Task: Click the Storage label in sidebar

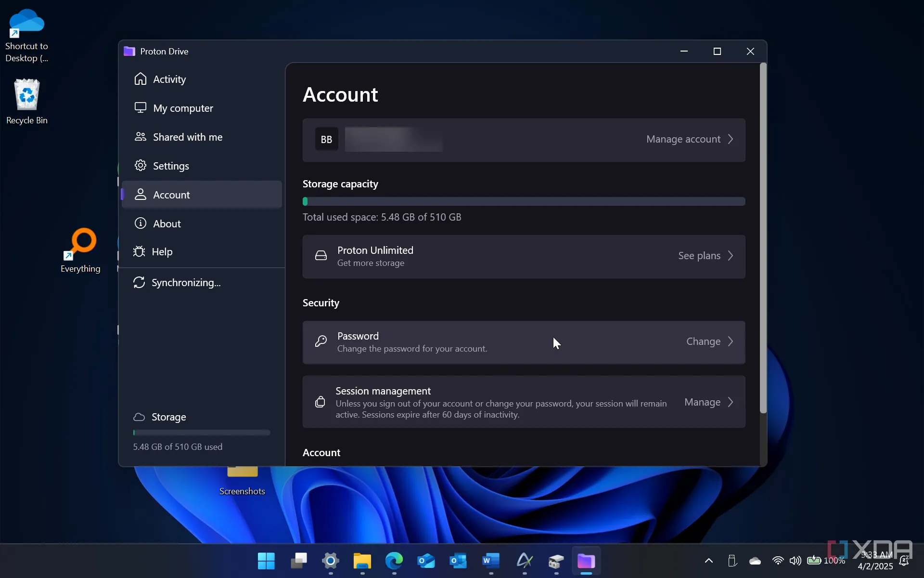Action: point(169,417)
